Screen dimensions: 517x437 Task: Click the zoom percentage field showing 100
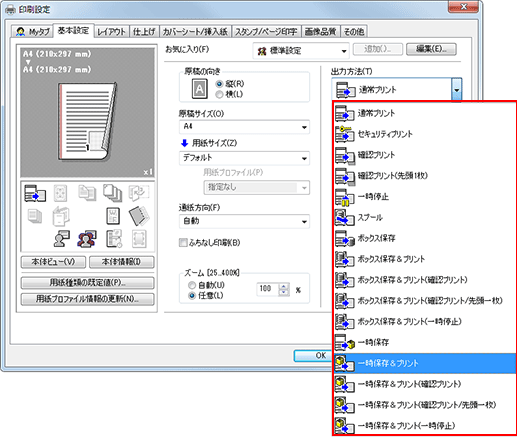(268, 289)
